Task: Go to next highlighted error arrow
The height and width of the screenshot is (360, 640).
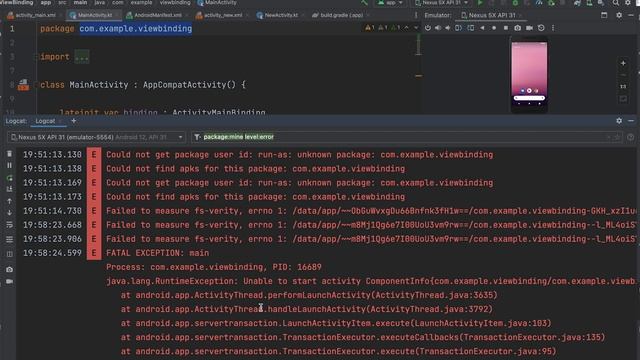Action: 416,28
